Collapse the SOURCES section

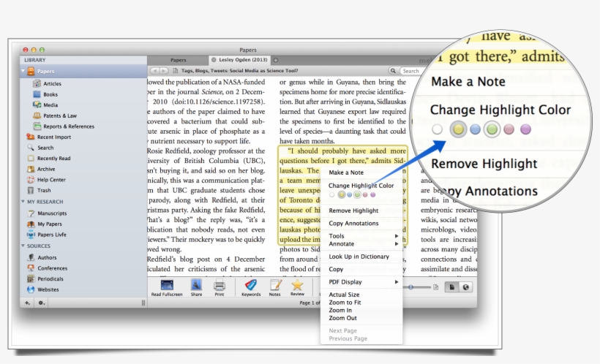tap(23, 246)
